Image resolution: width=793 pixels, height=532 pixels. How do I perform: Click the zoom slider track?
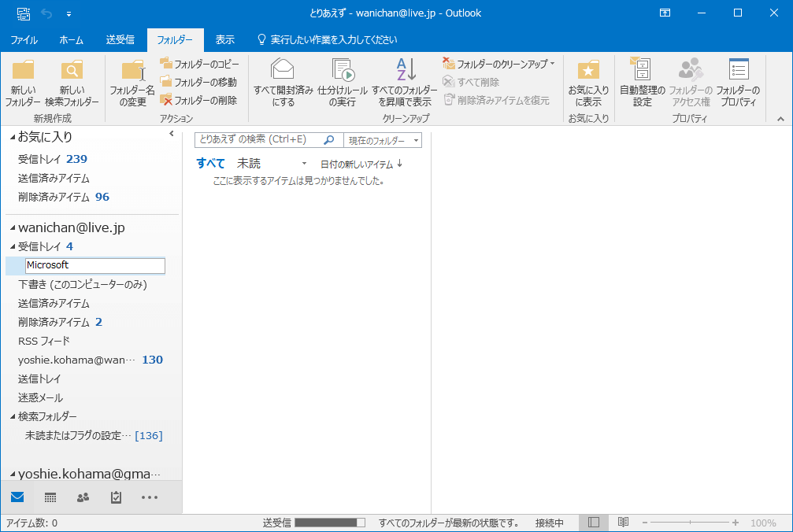pos(690,523)
